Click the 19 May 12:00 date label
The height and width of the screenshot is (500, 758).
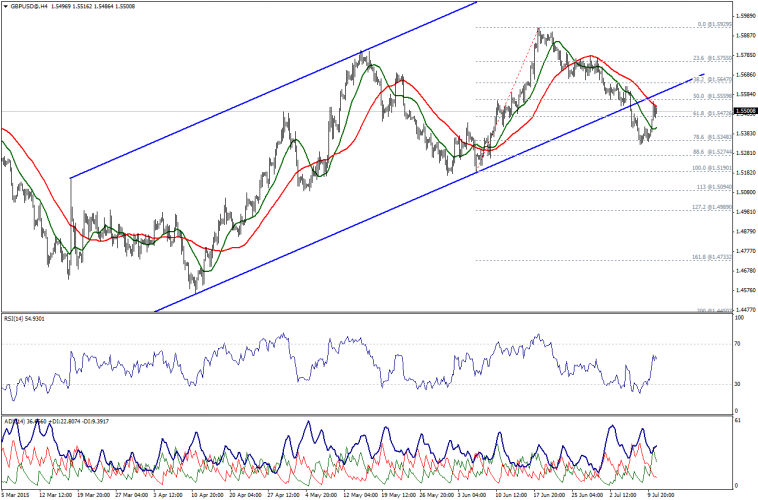coord(398,495)
